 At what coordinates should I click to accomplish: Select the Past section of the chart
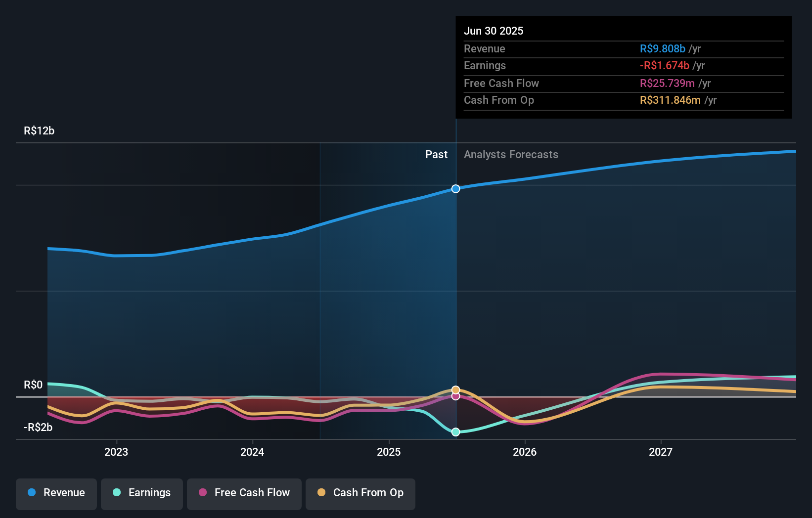(x=436, y=155)
